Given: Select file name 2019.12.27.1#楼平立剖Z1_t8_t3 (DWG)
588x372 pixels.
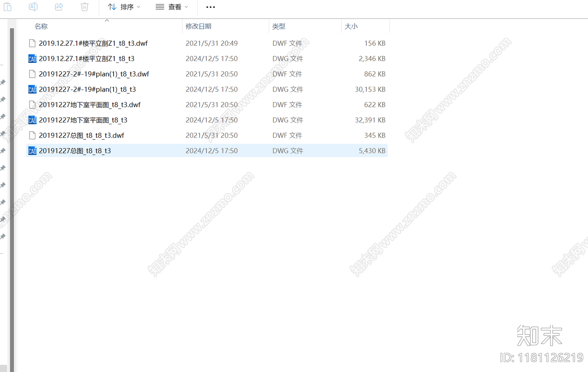Looking at the screenshot, I should coord(87,59).
